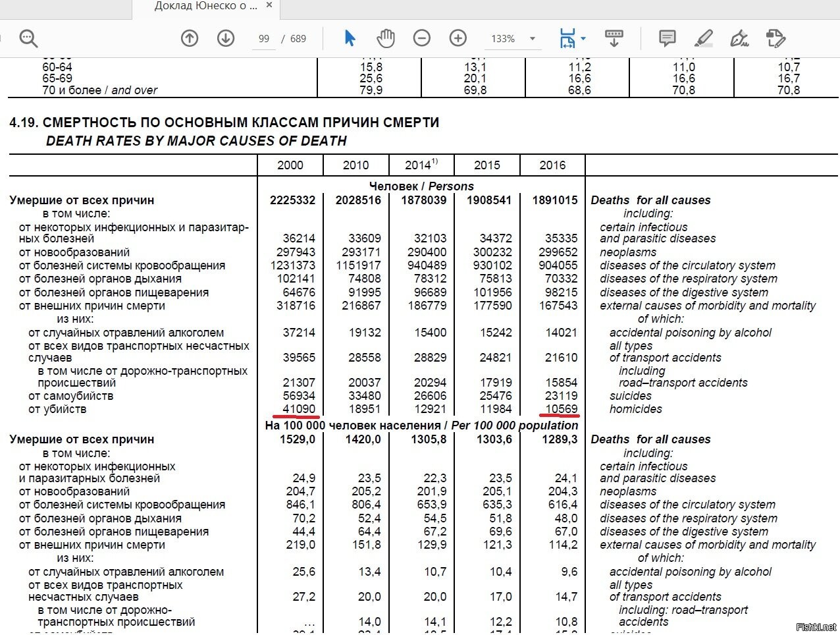Zoom in with the plus button
Screen dimensions: 840x635
(458, 38)
